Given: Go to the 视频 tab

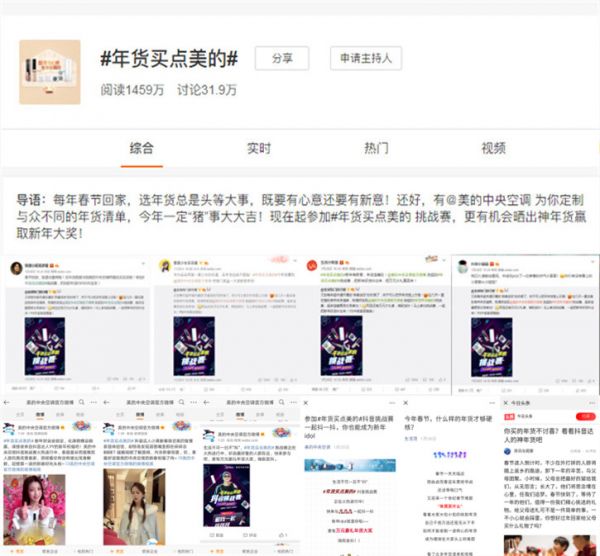Looking at the screenshot, I should point(493,148).
